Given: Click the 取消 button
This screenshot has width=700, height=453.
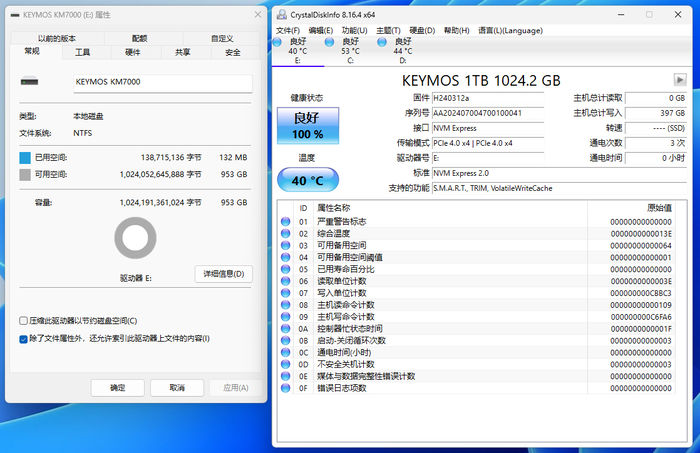Looking at the screenshot, I should [x=177, y=387].
